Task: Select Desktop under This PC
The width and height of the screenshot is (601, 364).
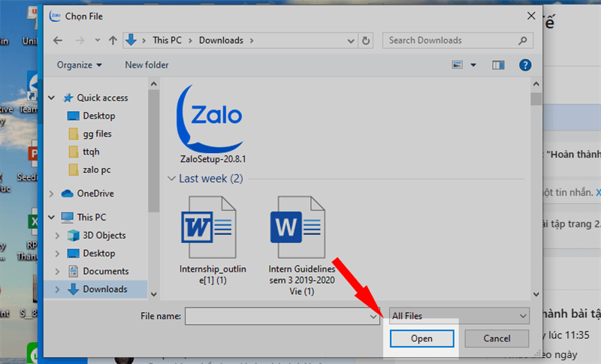Action: (99, 254)
